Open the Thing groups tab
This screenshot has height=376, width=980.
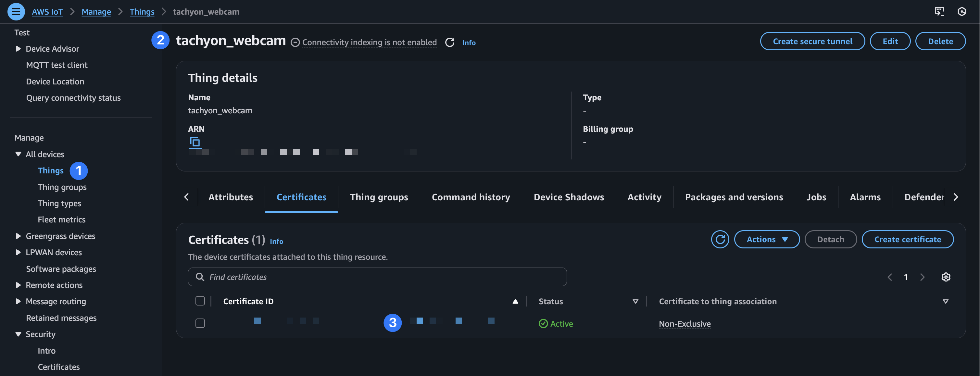pos(379,197)
